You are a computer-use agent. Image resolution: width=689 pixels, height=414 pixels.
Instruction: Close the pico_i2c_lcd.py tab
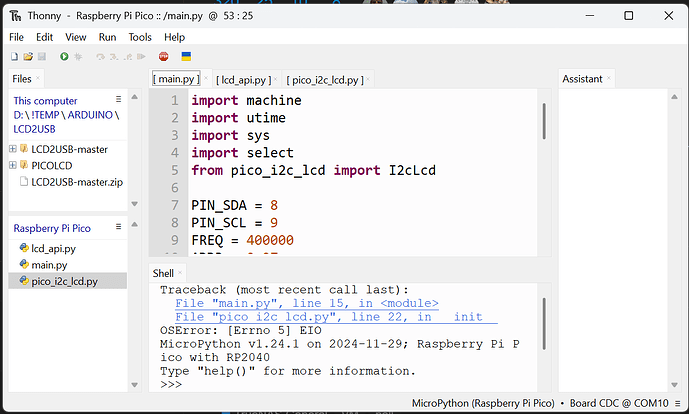[x=368, y=79]
